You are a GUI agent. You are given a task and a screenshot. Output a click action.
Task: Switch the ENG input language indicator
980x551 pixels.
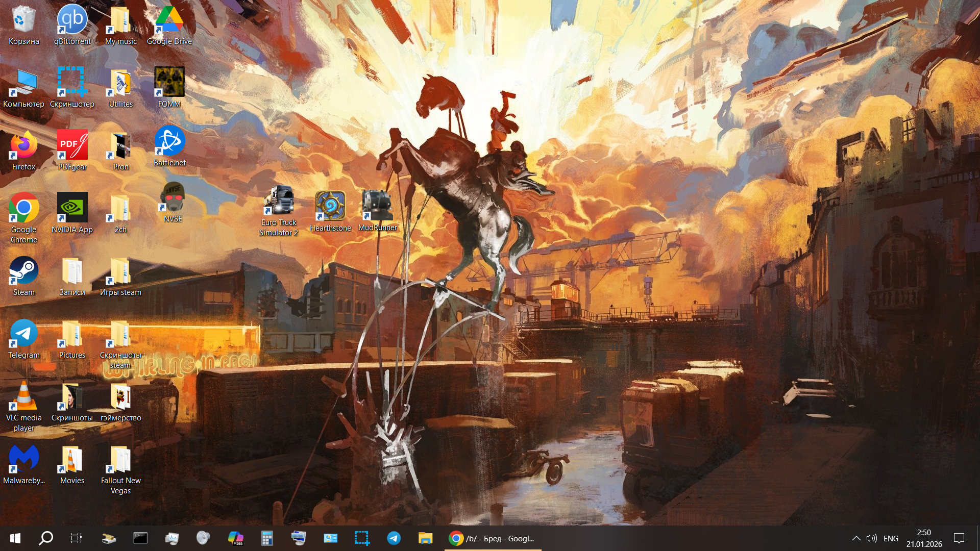click(x=891, y=538)
